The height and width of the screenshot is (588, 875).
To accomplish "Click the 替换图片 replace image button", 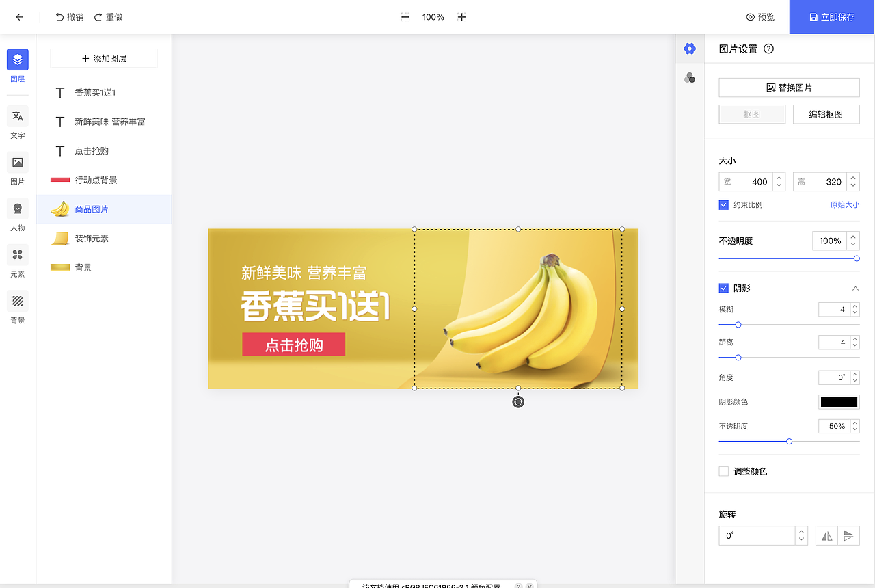I will point(789,87).
